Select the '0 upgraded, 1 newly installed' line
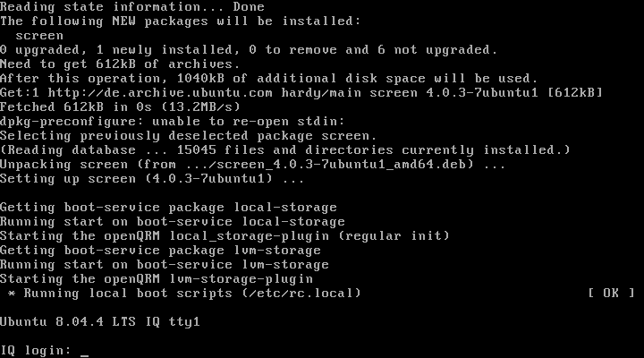Viewport: 644px width, 358px height. [249, 49]
